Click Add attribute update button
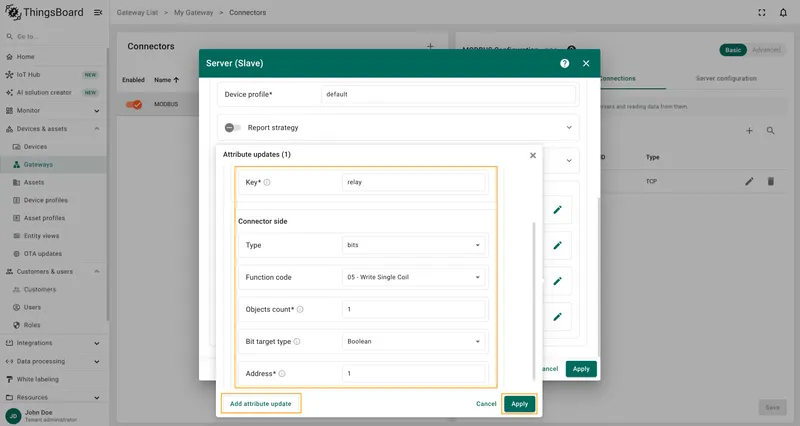 tap(261, 404)
